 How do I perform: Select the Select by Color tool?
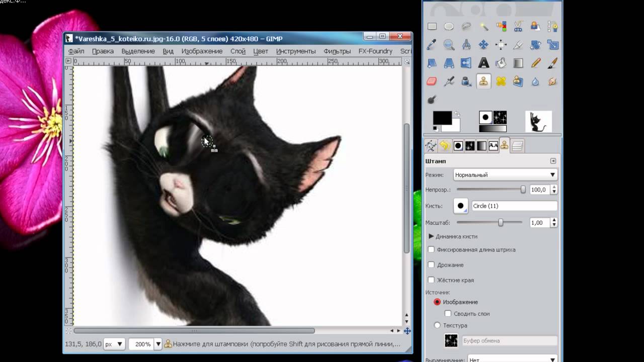tap(501, 27)
